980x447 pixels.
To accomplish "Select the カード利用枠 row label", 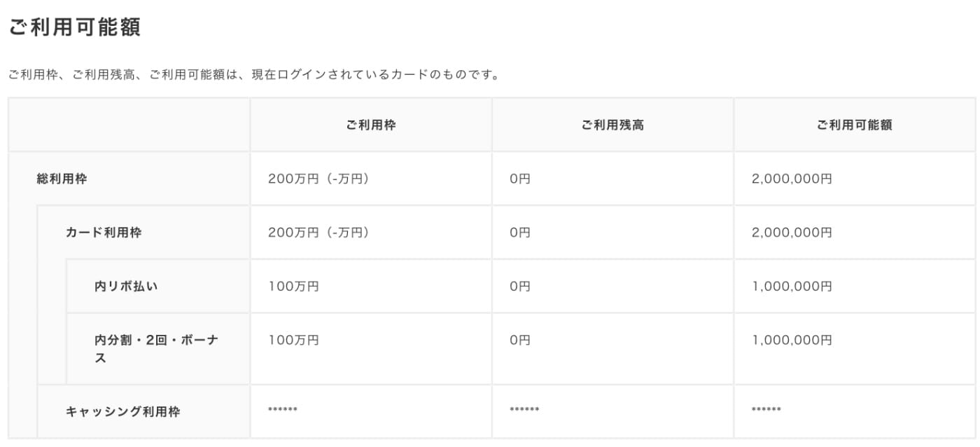I will pos(104,233).
